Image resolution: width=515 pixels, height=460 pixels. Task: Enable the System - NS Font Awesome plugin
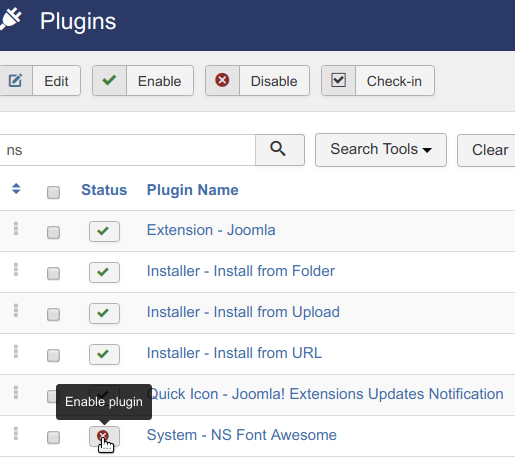(104, 436)
